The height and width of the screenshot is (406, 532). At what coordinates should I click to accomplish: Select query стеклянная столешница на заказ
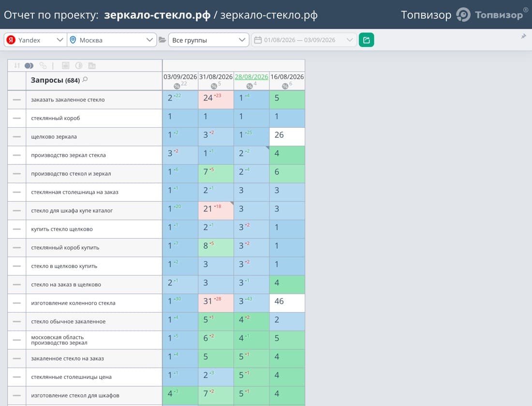click(x=74, y=192)
